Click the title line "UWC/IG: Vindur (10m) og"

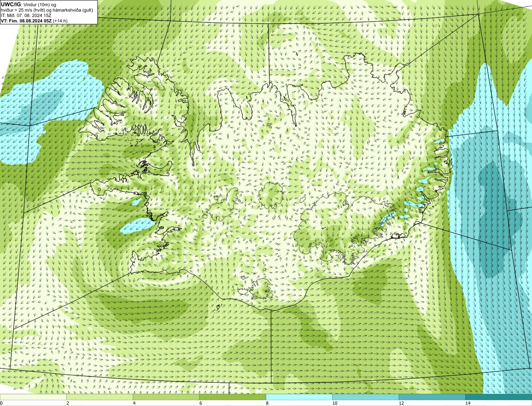pyautogui.click(x=29, y=4)
